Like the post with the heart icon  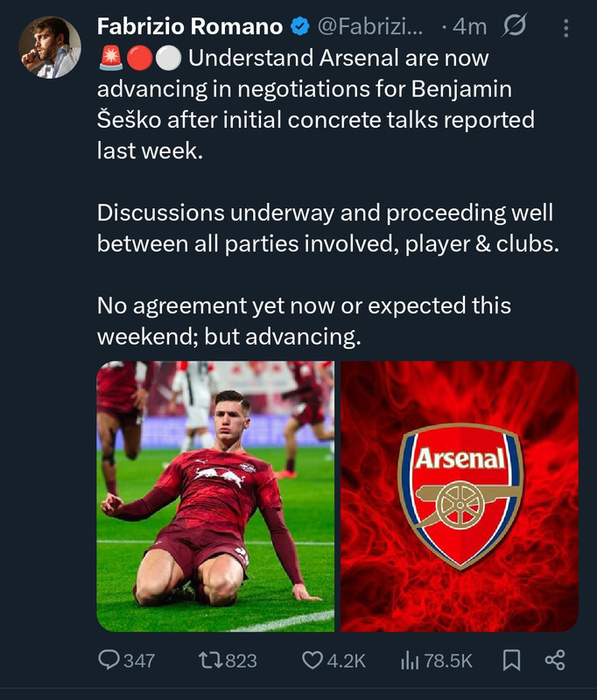click(x=312, y=661)
